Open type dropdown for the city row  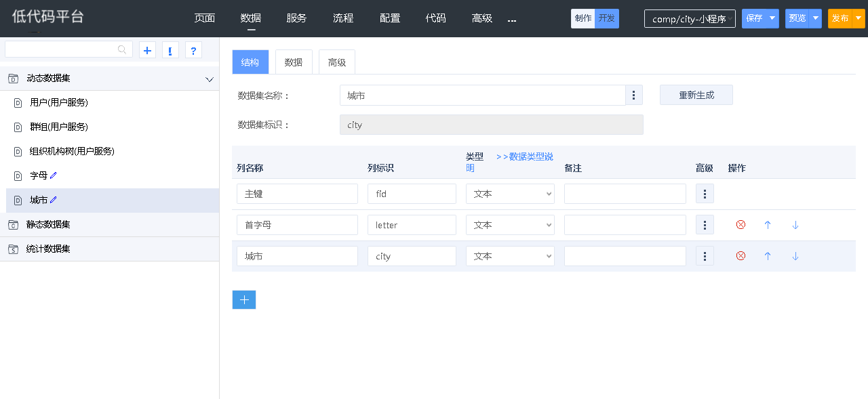pyautogui.click(x=510, y=256)
